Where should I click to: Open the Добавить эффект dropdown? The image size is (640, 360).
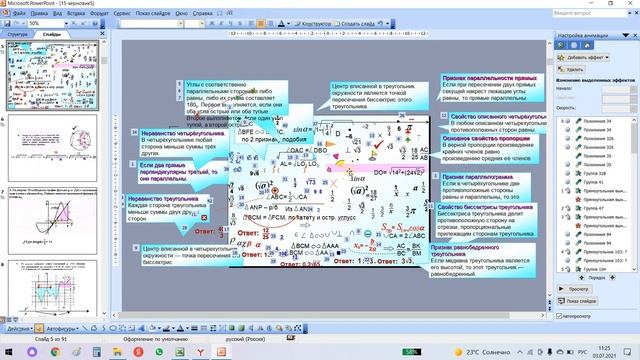click(584, 58)
